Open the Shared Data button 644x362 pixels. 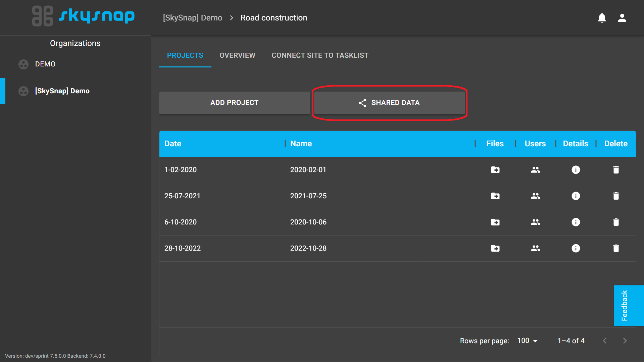pos(389,103)
